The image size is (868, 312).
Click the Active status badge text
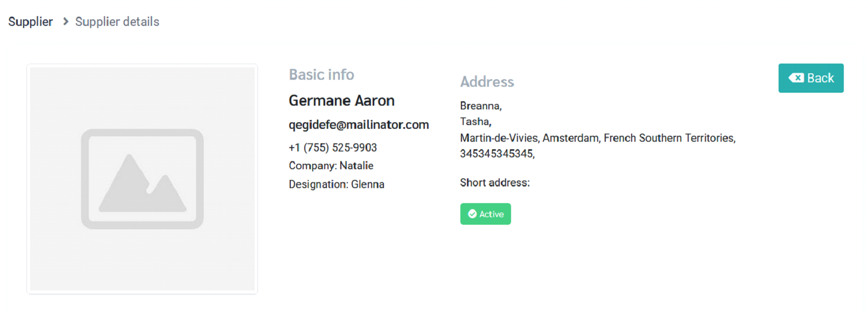coord(492,214)
